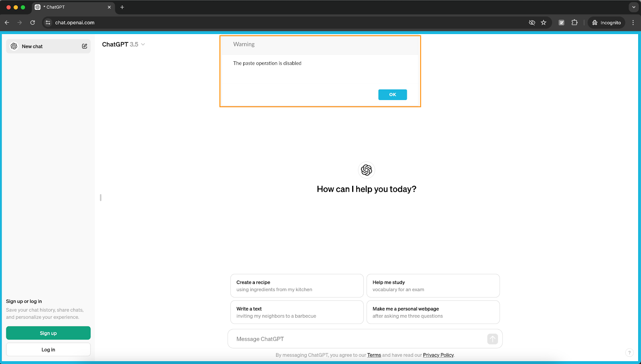
Task: Click the Log in button
Action: tap(48, 350)
